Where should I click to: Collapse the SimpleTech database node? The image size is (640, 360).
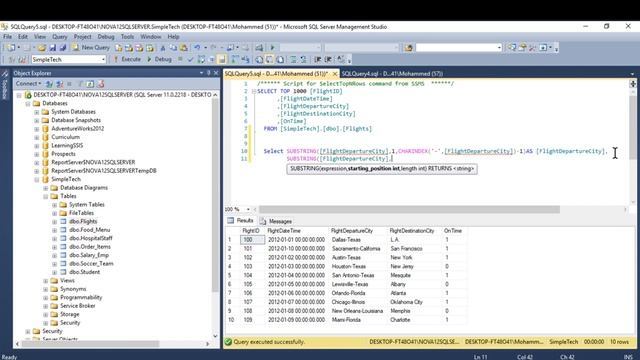[x=37, y=179]
